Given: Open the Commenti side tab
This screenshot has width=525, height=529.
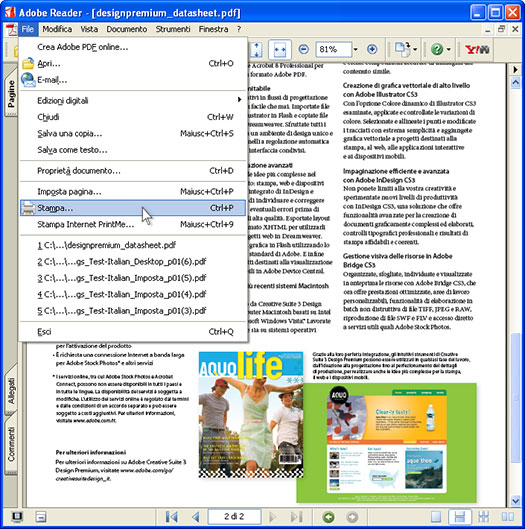Looking at the screenshot, I should (x=11, y=445).
